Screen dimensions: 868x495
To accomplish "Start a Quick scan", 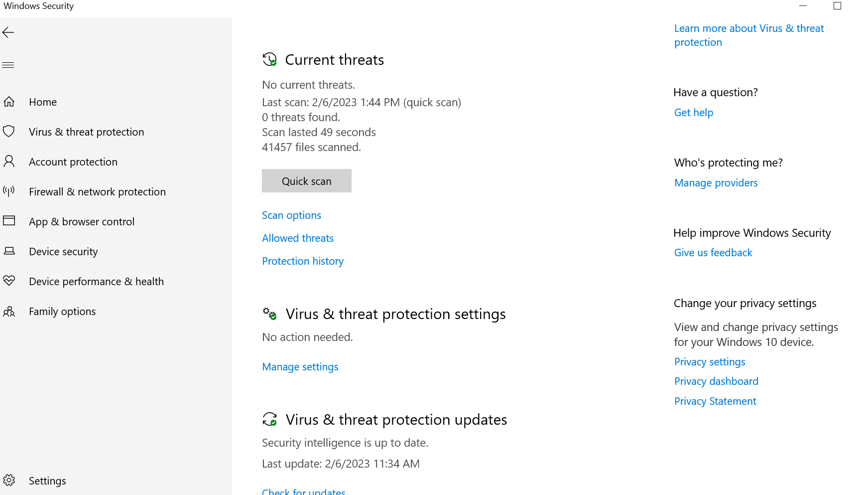I will (x=306, y=181).
